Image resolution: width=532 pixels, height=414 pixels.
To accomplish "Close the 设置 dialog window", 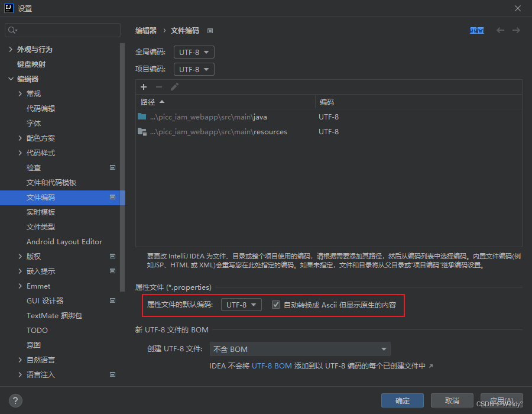I will pos(518,8).
